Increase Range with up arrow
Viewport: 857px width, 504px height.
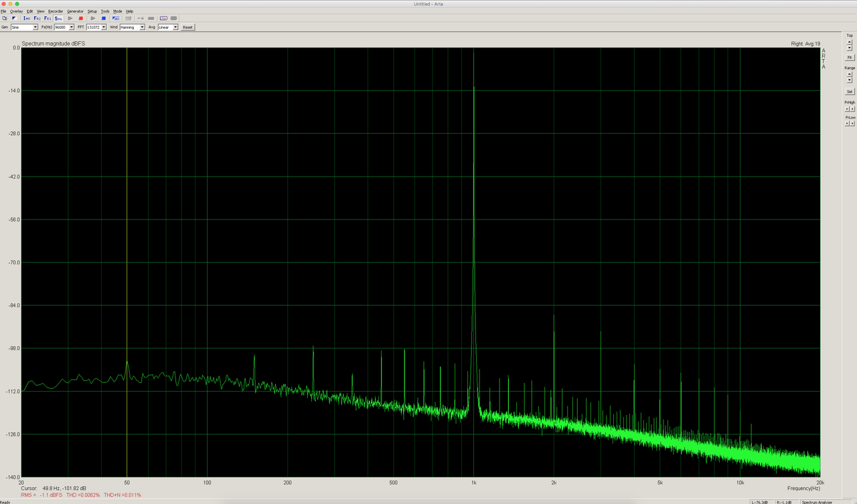pos(850,74)
